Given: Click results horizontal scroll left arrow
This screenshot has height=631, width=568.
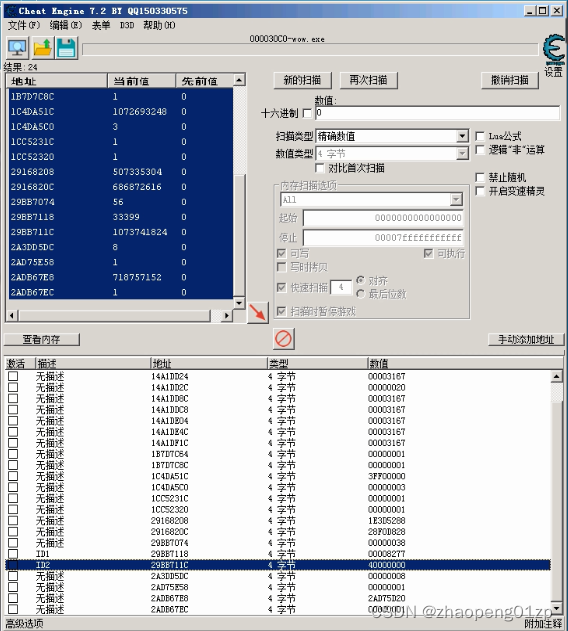Looking at the screenshot, I should [12, 316].
